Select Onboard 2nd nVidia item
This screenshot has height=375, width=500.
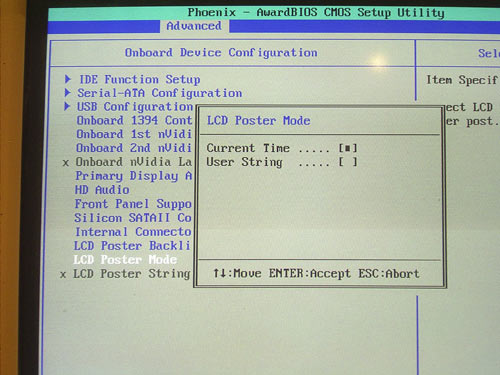tap(134, 148)
